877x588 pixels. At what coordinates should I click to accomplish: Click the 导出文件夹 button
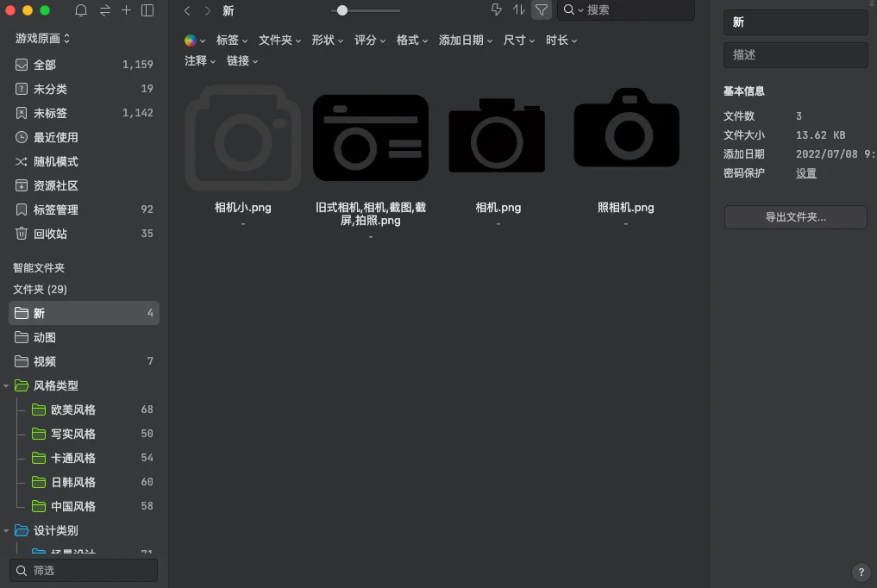tap(795, 217)
